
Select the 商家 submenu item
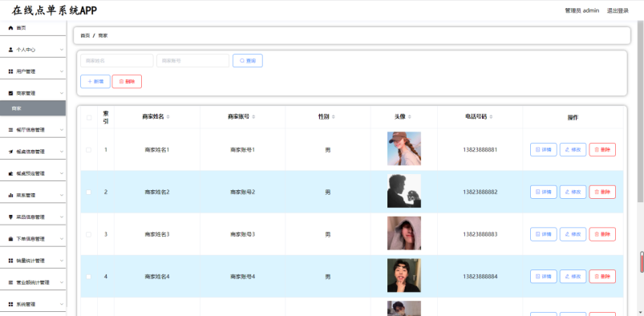pos(33,108)
